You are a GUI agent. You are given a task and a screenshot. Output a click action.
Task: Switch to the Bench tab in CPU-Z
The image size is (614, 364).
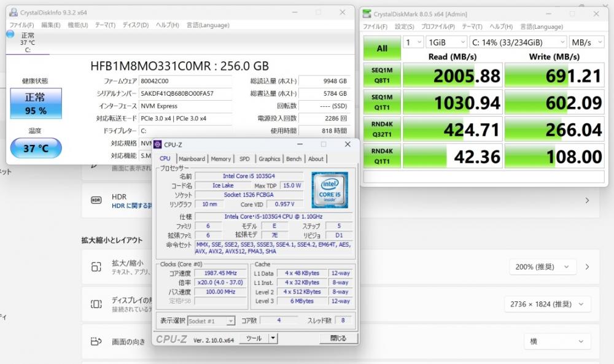coord(293,159)
